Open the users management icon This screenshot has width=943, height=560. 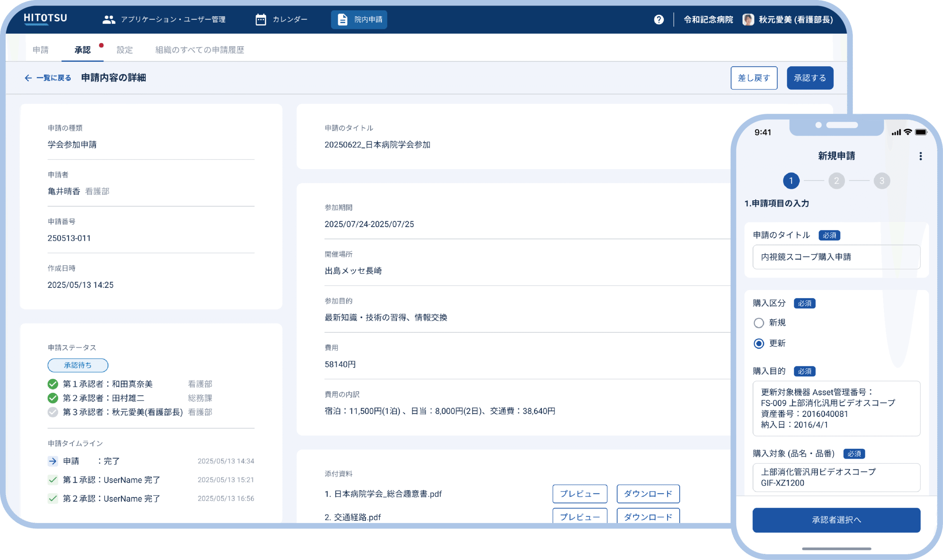point(109,20)
